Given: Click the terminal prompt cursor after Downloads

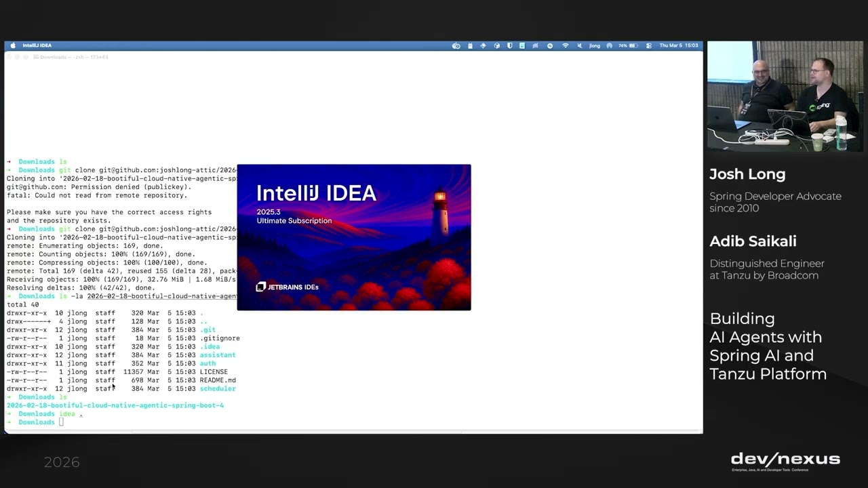Looking at the screenshot, I should click(x=61, y=422).
